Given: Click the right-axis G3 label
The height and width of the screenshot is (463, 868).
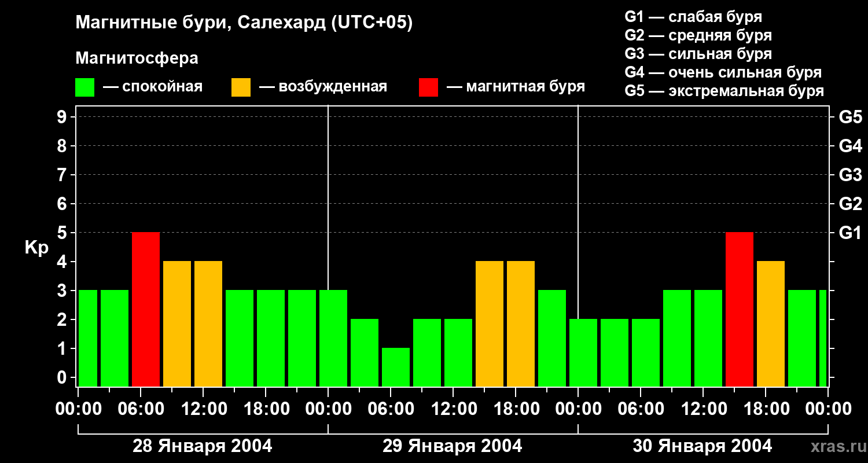Looking at the screenshot, I should point(850,175).
